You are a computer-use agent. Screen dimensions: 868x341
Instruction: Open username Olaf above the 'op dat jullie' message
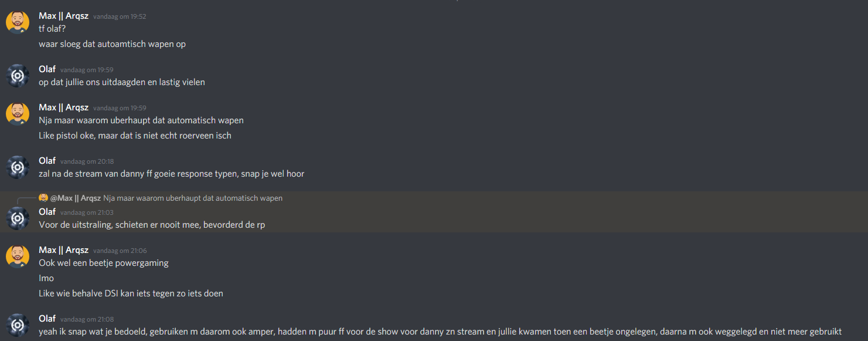[47, 69]
